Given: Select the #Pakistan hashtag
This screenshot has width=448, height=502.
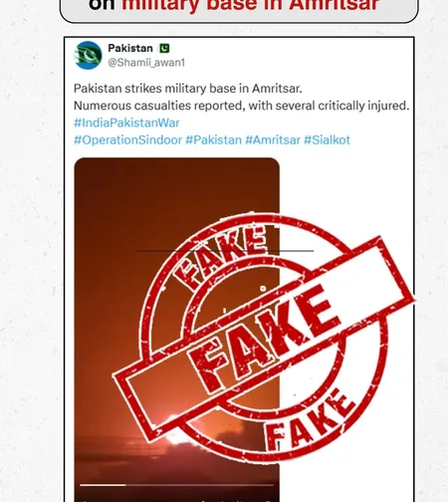Looking at the screenshot, I should tap(213, 140).
